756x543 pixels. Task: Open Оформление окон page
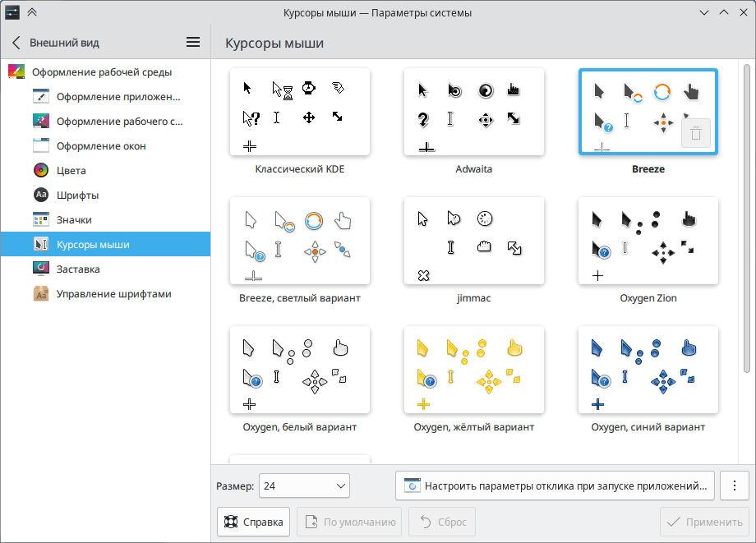[105, 145]
